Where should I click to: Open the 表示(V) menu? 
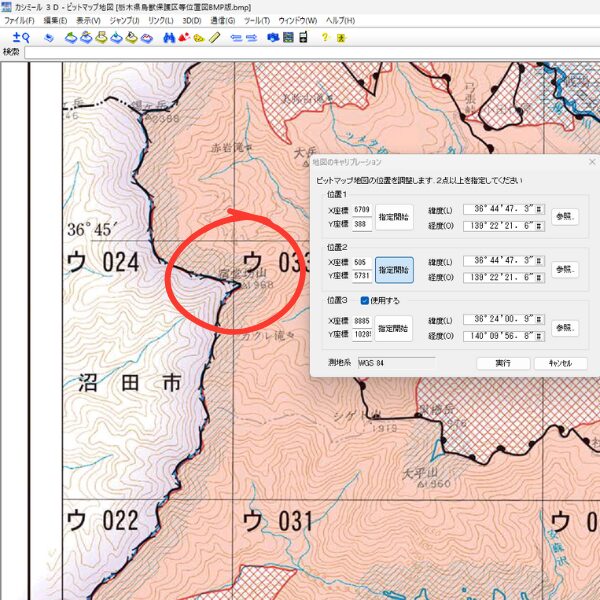pos(88,20)
